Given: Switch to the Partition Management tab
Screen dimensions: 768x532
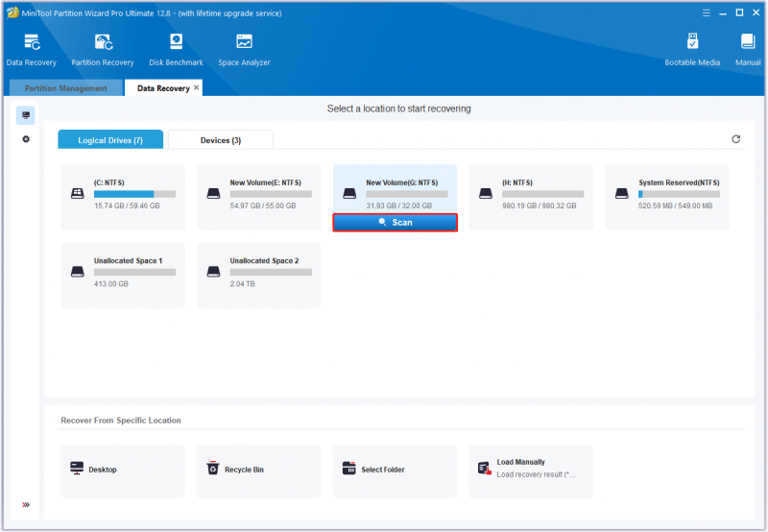Looking at the screenshot, I should coord(65,88).
